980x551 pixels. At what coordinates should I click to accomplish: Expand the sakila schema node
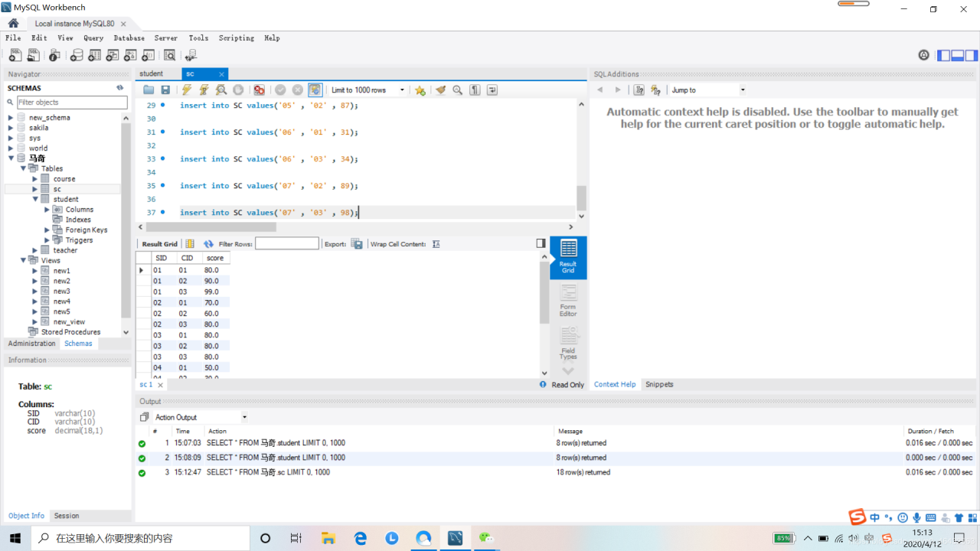pos(11,128)
